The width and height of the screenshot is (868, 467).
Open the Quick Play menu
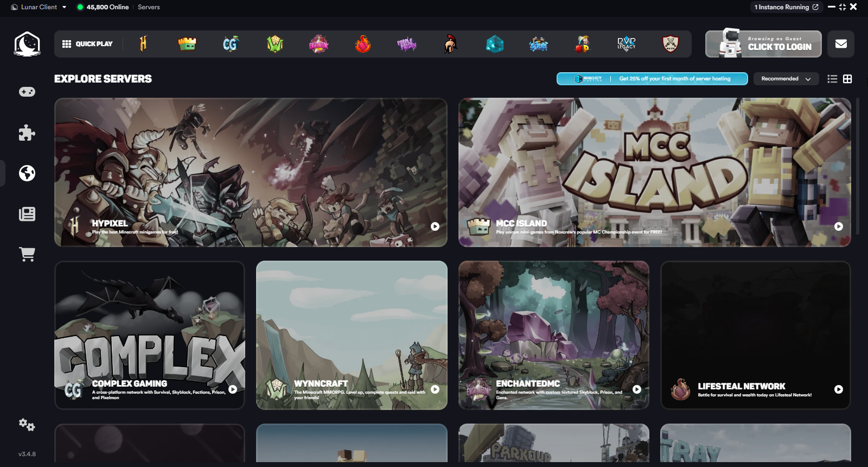[88, 44]
